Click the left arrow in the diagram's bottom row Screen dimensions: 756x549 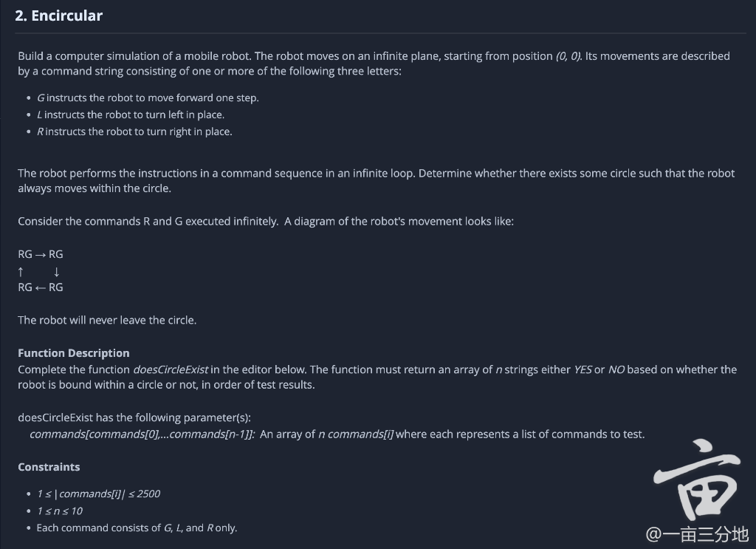click(41, 287)
